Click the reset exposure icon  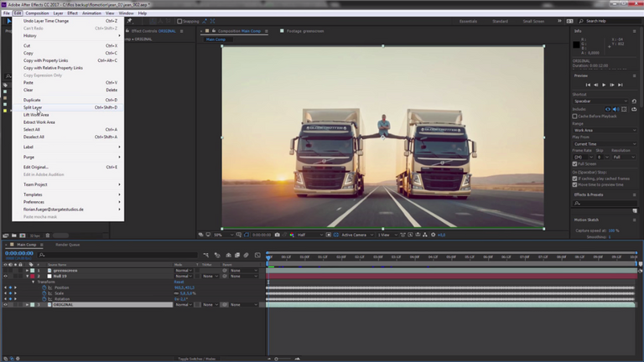(433, 235)
